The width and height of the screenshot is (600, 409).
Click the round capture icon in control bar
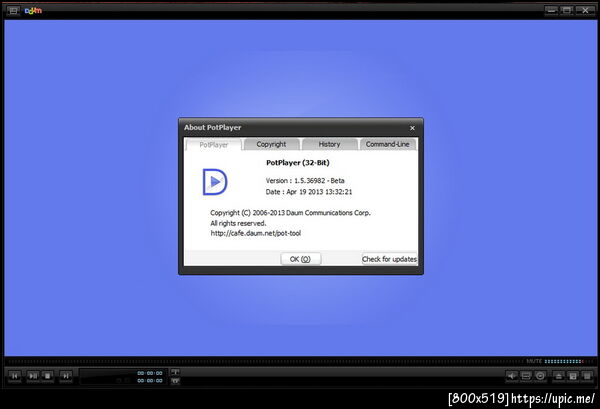(540, 376)
